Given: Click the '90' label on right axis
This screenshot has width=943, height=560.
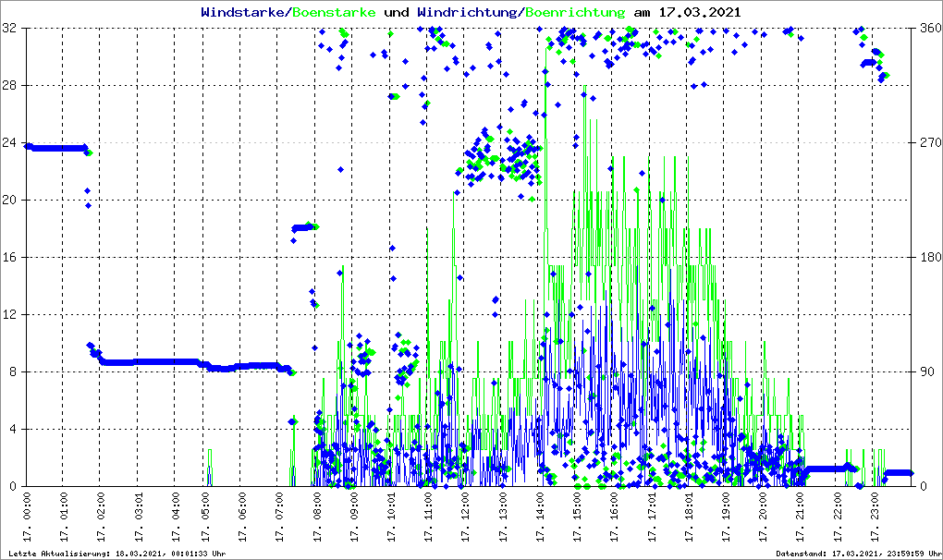Looking at the screenshot, I should click(925, 372).
